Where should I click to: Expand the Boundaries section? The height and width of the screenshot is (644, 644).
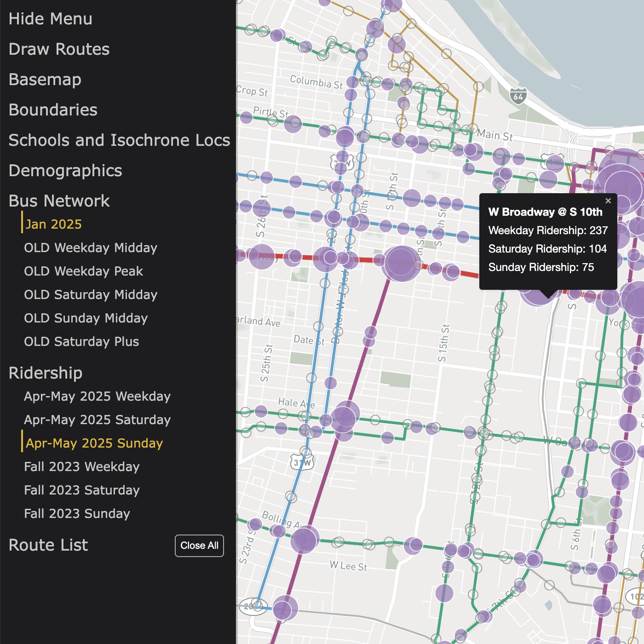point(52,110)
